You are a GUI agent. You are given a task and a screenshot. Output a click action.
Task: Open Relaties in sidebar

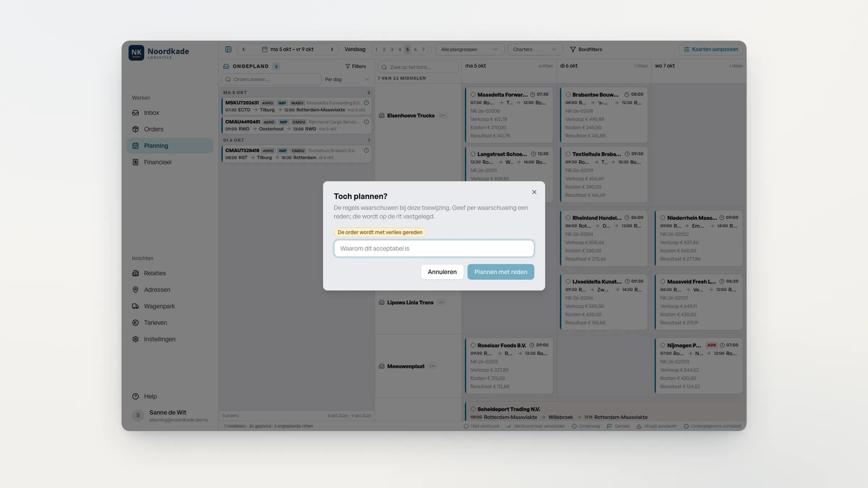click(170, 273)
